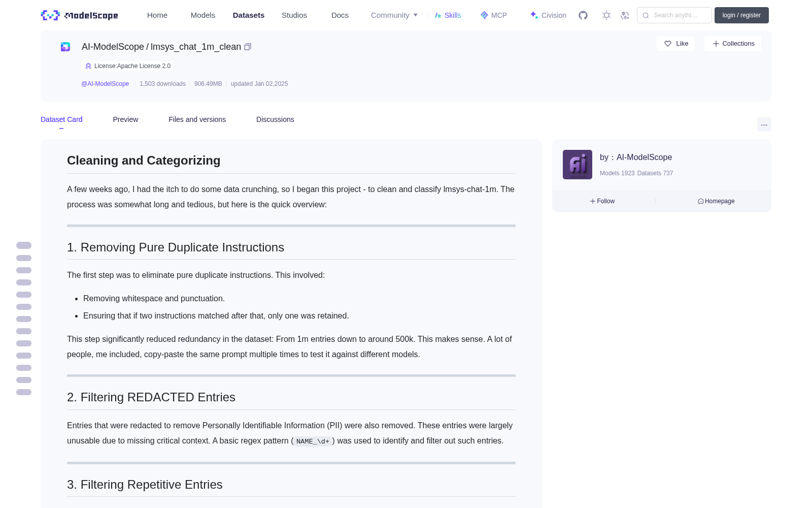Expand the Community dropdown
This screenshot has height=508, width=812.
tap(394, 15)
